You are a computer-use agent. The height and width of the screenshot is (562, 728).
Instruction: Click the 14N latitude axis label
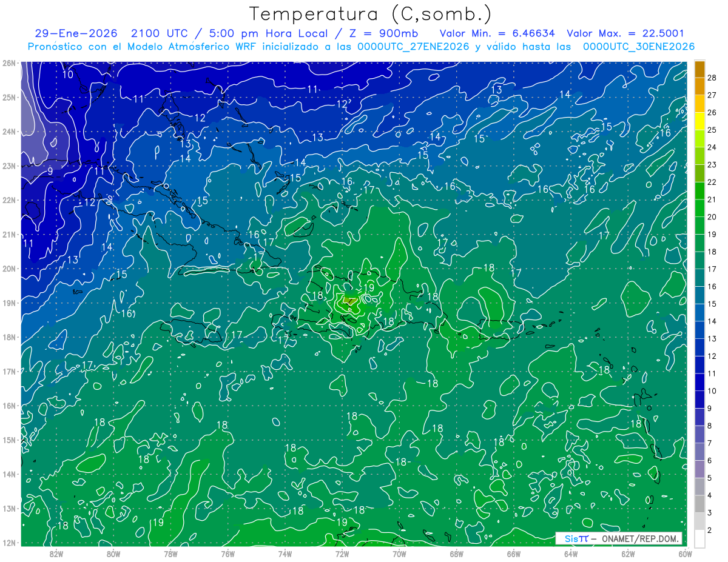[8, 474]
